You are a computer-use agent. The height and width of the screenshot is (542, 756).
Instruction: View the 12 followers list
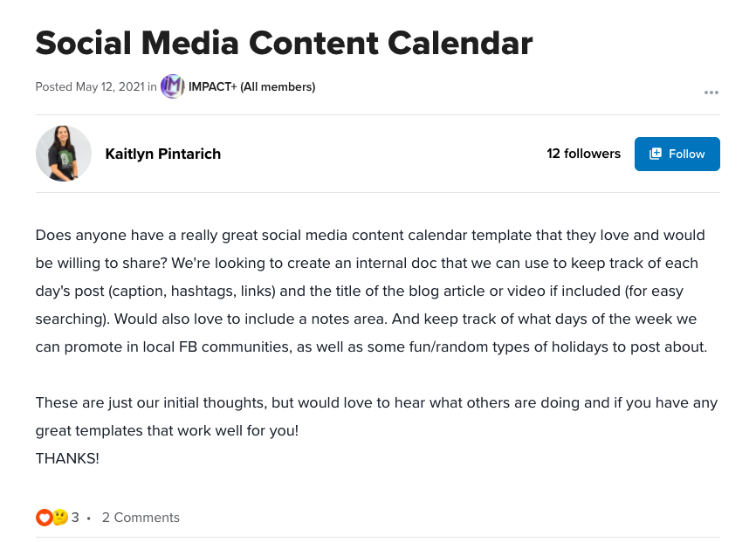[583, 154]
